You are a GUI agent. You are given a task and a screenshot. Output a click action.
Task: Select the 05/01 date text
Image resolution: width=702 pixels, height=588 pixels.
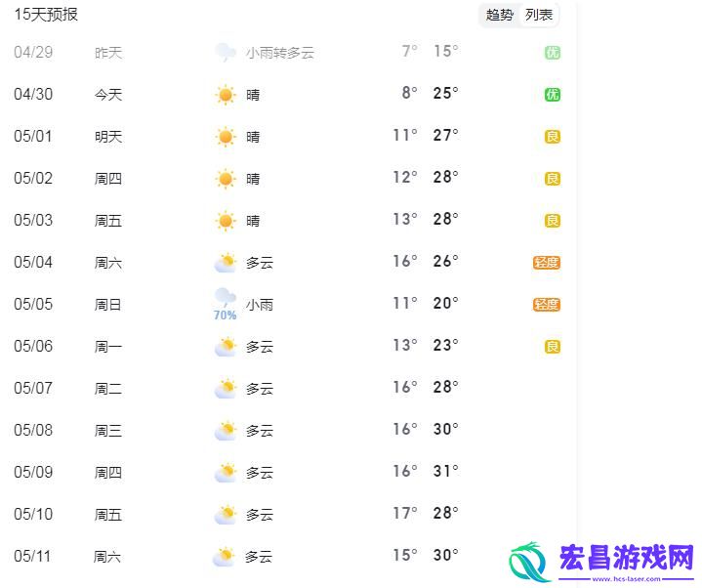tap(33, 136)
